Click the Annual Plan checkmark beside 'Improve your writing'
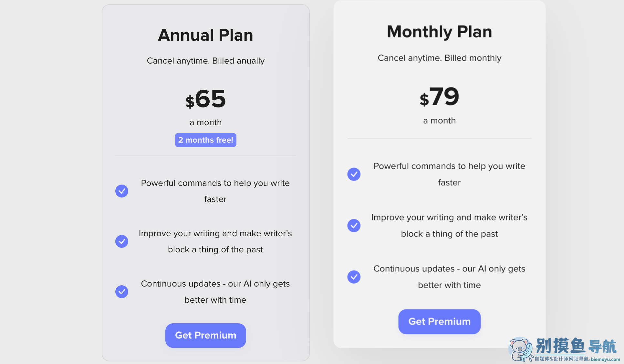The width and height of the screenshot is (624, 364). (x=122, y=241)
